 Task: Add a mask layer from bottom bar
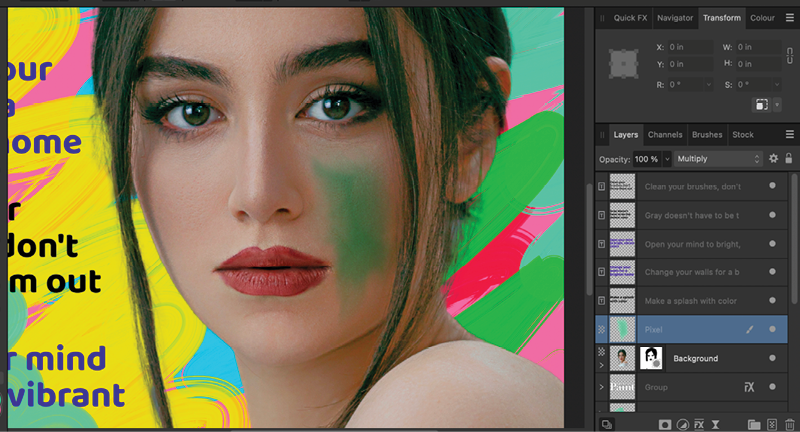(663, 424)
